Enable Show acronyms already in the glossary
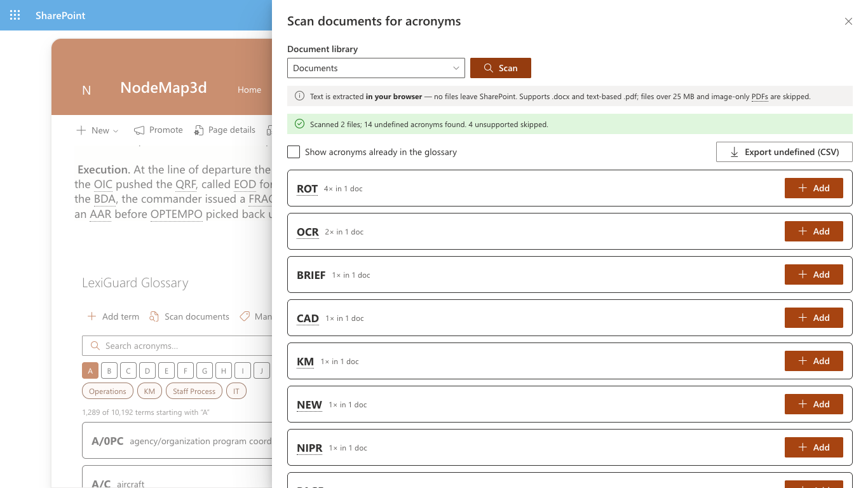868x488 pixels. pyautogui.click(x=294, y=152)
